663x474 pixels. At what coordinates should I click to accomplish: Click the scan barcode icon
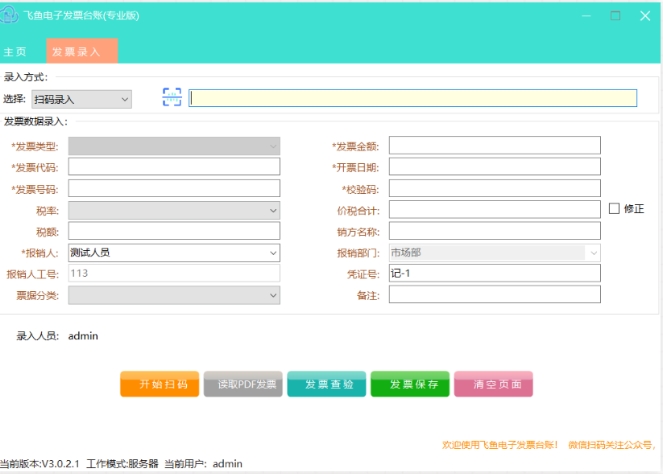point(172,97)
